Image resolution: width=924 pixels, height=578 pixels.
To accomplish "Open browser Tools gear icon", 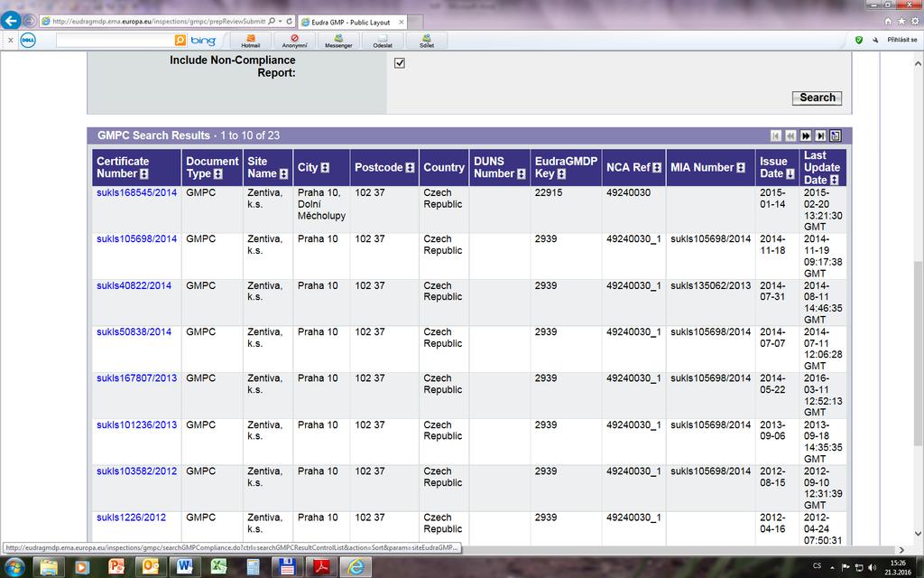I will 915,22.
